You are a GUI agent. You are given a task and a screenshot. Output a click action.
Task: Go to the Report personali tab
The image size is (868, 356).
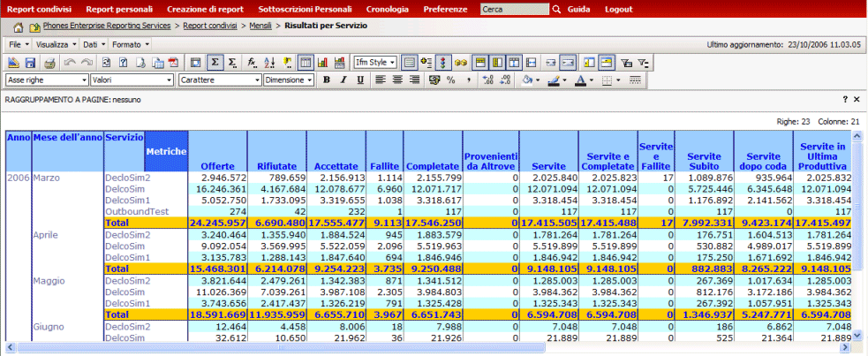(x=119, y=10)
